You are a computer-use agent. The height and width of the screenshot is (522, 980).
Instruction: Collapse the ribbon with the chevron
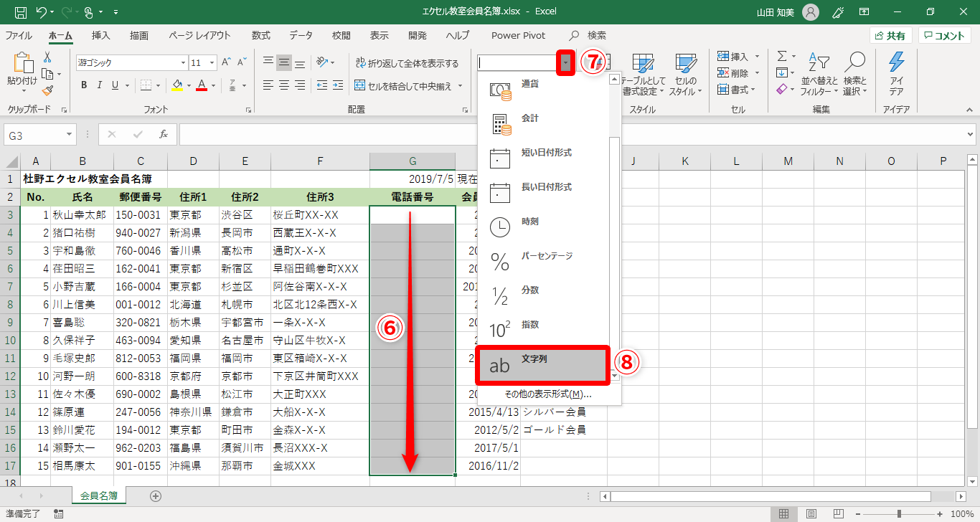(x=970, y=110)
